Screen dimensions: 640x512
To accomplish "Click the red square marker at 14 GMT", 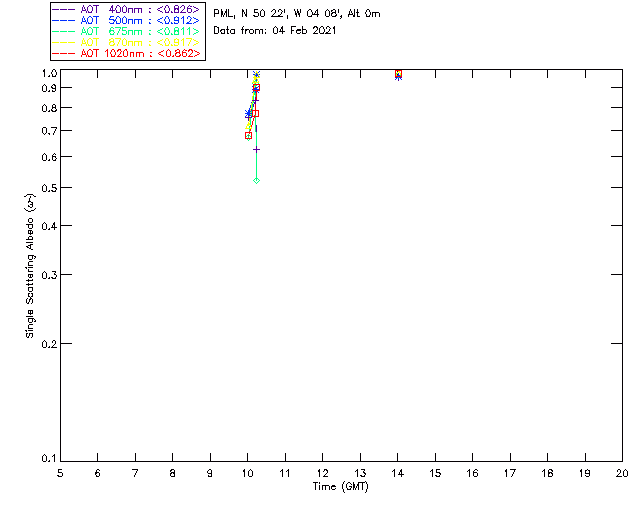I will pyautogui.click(x=398, y=74).
